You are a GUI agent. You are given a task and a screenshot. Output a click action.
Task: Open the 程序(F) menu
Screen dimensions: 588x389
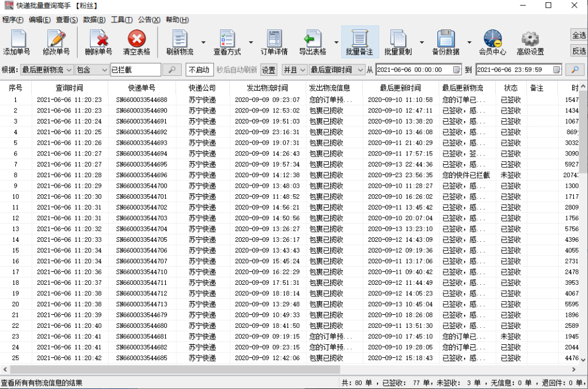(x=13, y=20)
